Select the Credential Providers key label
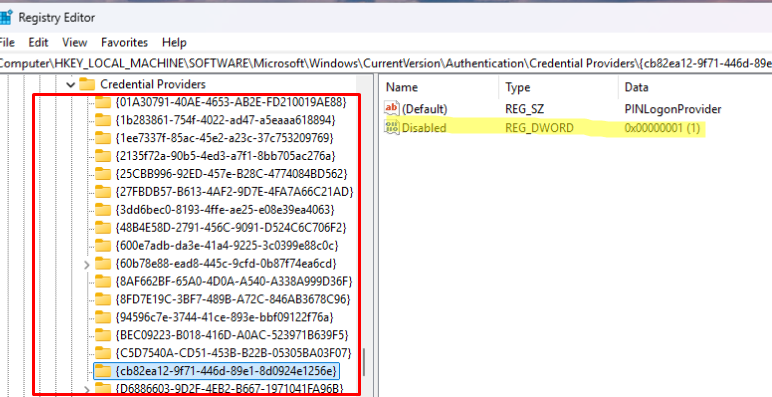 click(x=153, y=84)
